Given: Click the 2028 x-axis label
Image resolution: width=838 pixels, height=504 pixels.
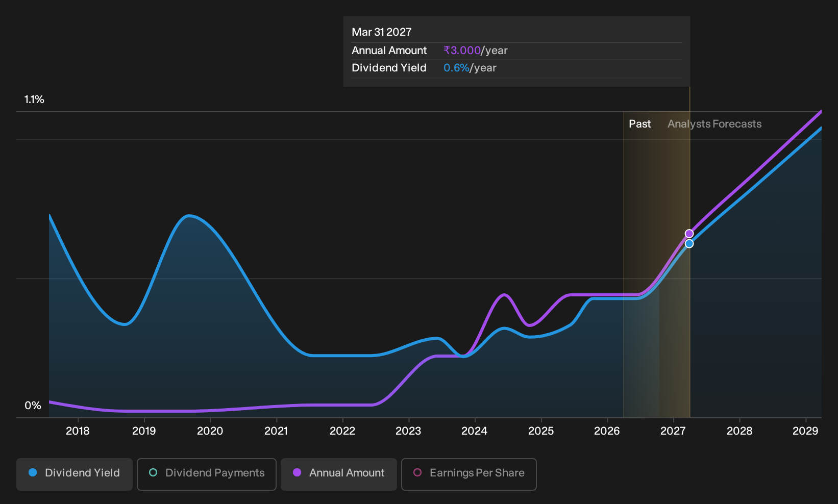Looking at the screenshot, I should [740, 431].
